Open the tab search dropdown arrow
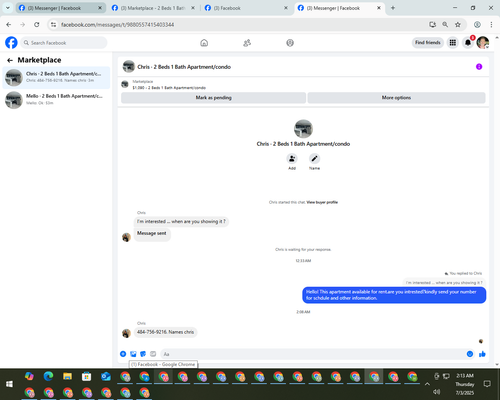Image resolution: width=500 pixels, height=400 pixels. pos(8,8)
